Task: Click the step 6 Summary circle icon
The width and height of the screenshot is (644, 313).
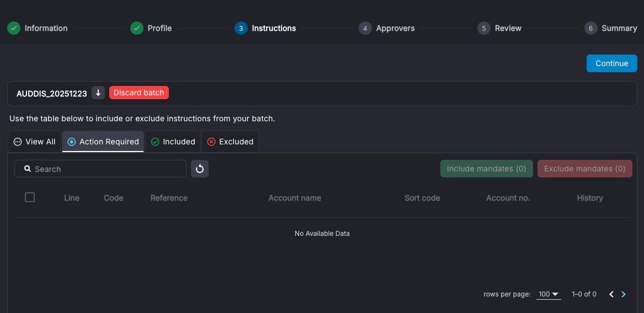Action: point(590,28)
